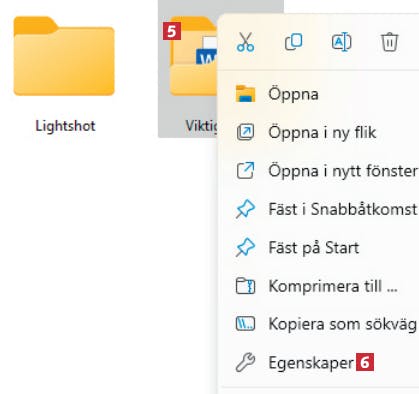Click the red number 5 badge

pyautogui.click(x=172, y=31)
